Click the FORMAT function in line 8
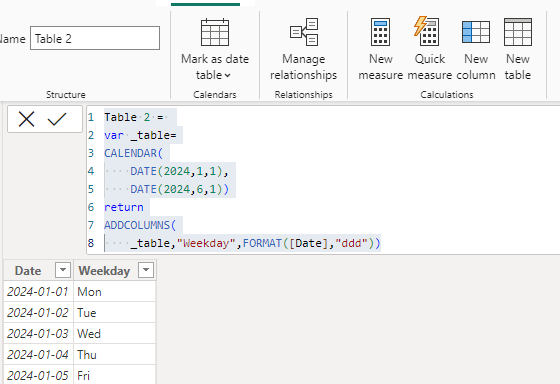This screenshot has width=560, height=384. click(262, 243)
